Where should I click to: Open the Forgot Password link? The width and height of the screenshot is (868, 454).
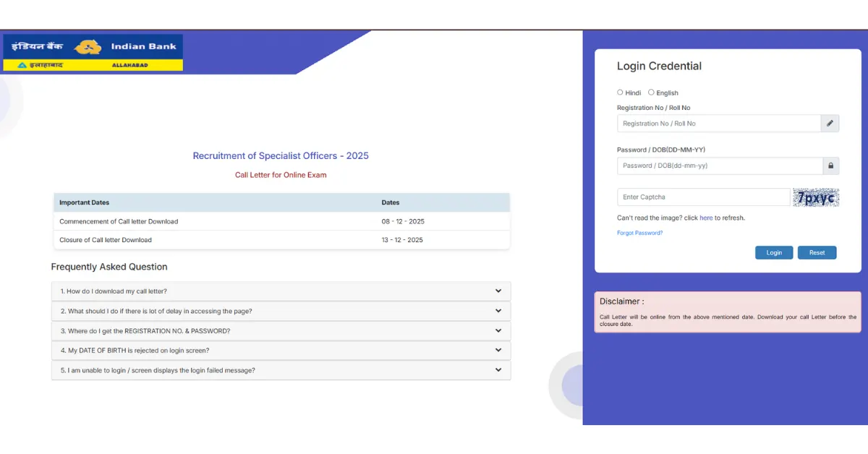coord(639,233)
